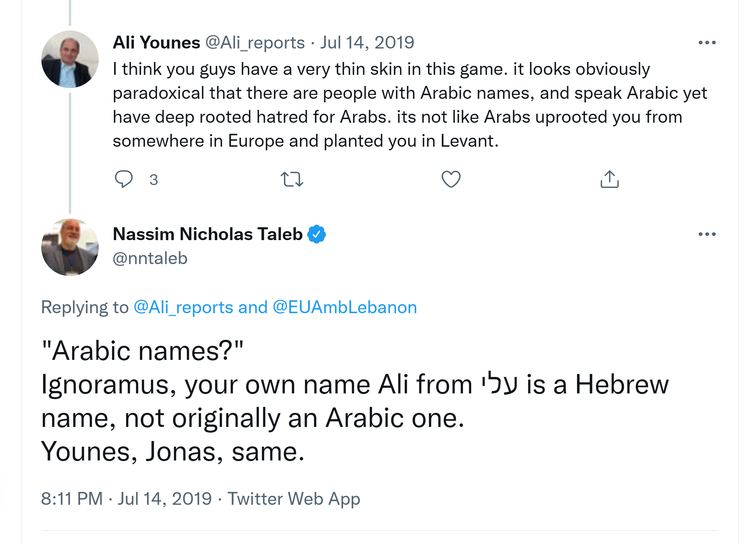Open the Ali Younes display name link

coord(156,43)
